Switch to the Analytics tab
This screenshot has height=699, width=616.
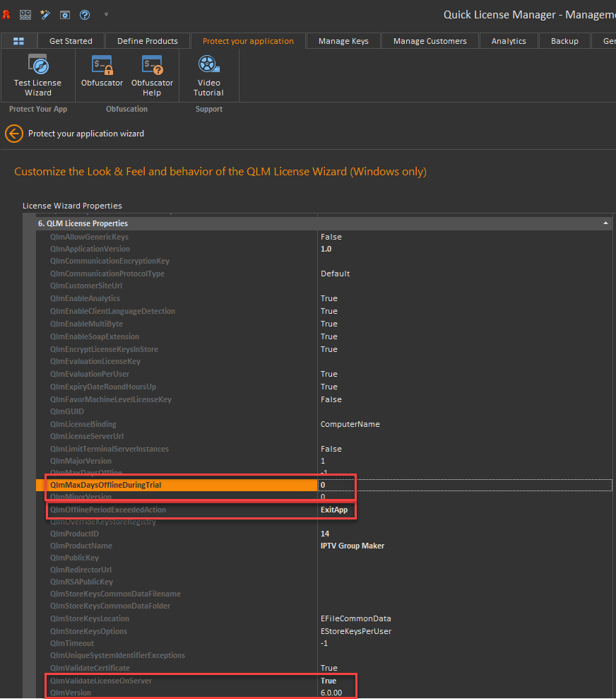[x=509, y=41]
